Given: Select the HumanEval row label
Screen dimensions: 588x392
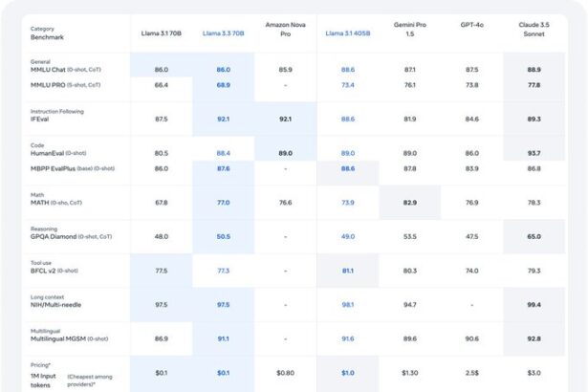Looking at the screenshot, I should 58,153.
